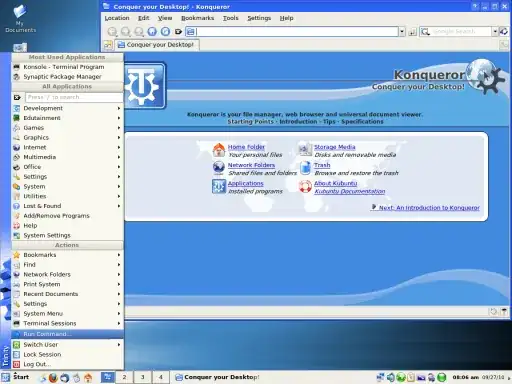This screenshot has height=384, width=512.
Task: Open the search engine dropdown arrow
Action: point(495,32)
